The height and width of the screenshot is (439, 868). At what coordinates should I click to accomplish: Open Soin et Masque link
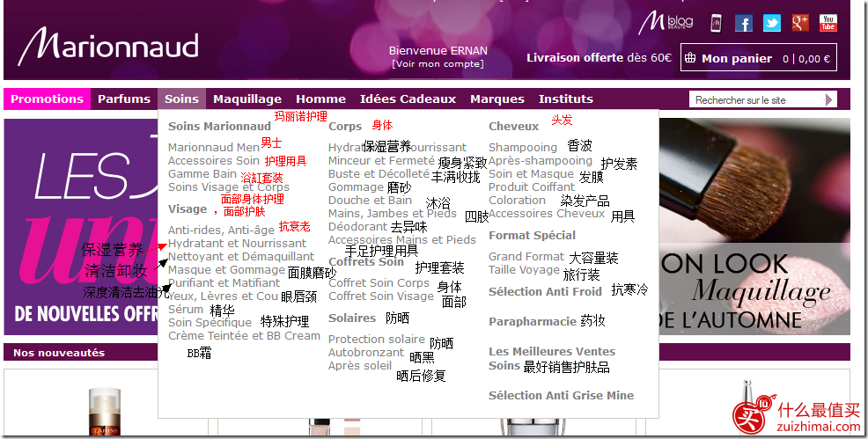531,174
